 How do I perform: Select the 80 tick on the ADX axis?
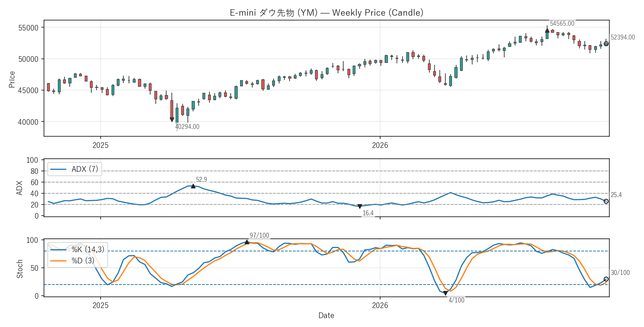[35, 171]
